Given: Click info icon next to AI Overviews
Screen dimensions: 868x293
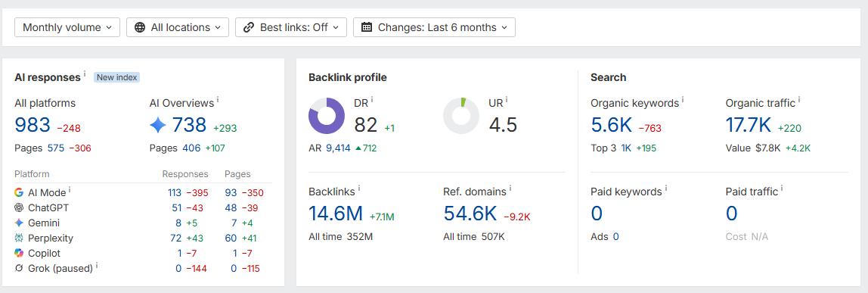Looking at the screenshot, I should click(218, 100).
